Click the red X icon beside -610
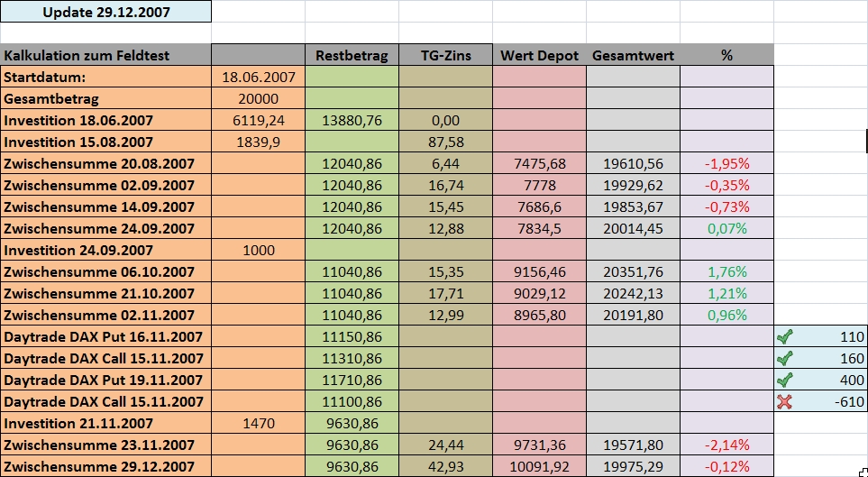This screenshot has width=868, height=477. click(x=784, y=401)
